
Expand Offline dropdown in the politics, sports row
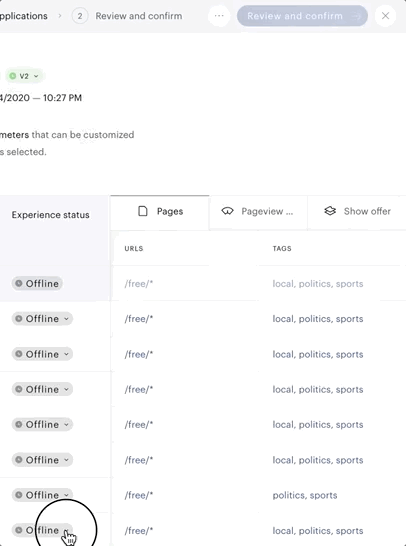[42, 495]
